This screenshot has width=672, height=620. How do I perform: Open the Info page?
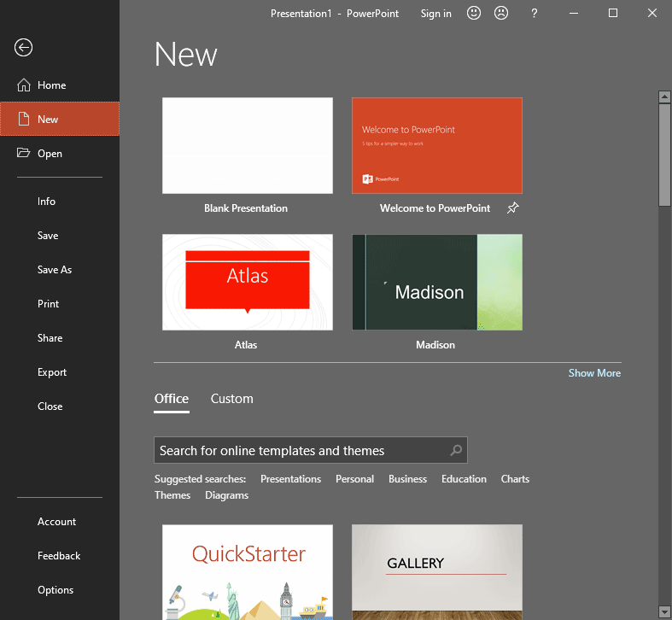coord(46,201)
